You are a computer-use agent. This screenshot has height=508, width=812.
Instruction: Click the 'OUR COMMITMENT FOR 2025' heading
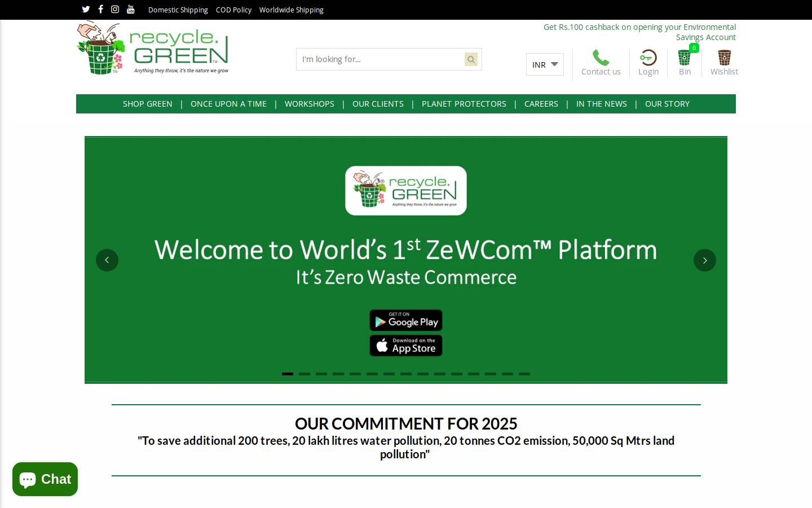point(406,423)
